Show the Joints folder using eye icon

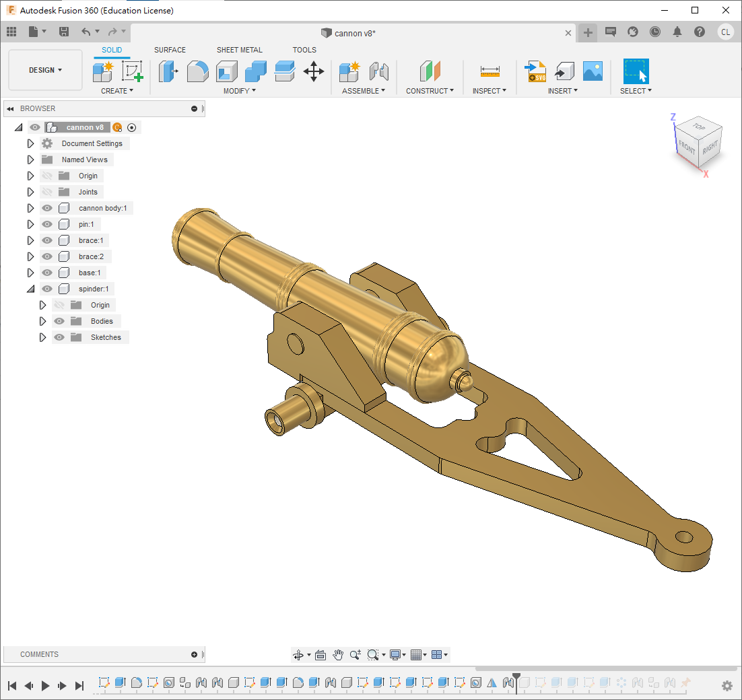click(x=47, y=192)
